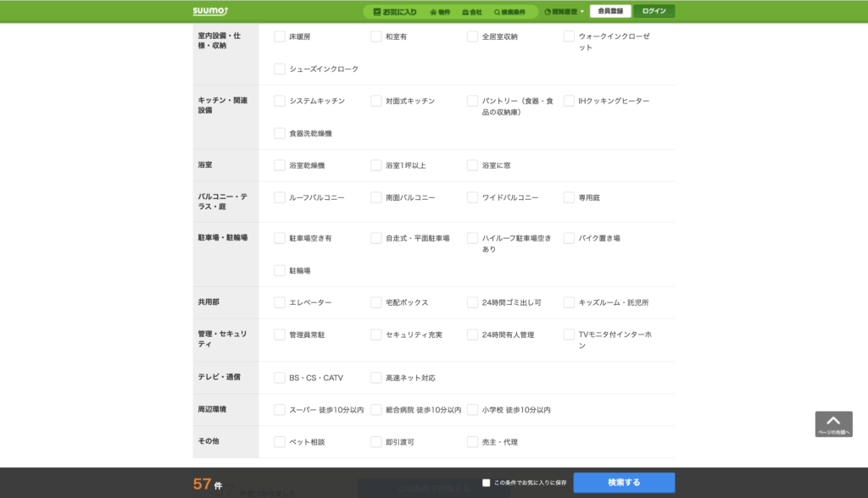Check セキュリティ充実 checkbox
The image size is (868, 498).
point(376,335)
